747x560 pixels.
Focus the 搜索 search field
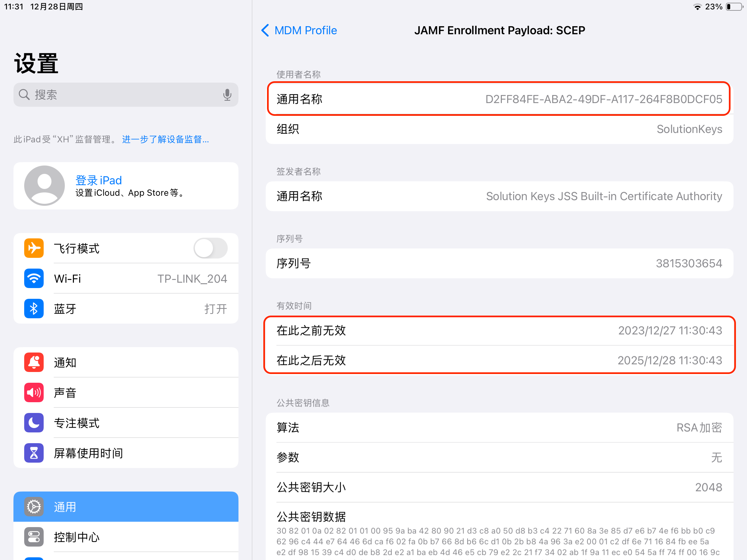126,95
